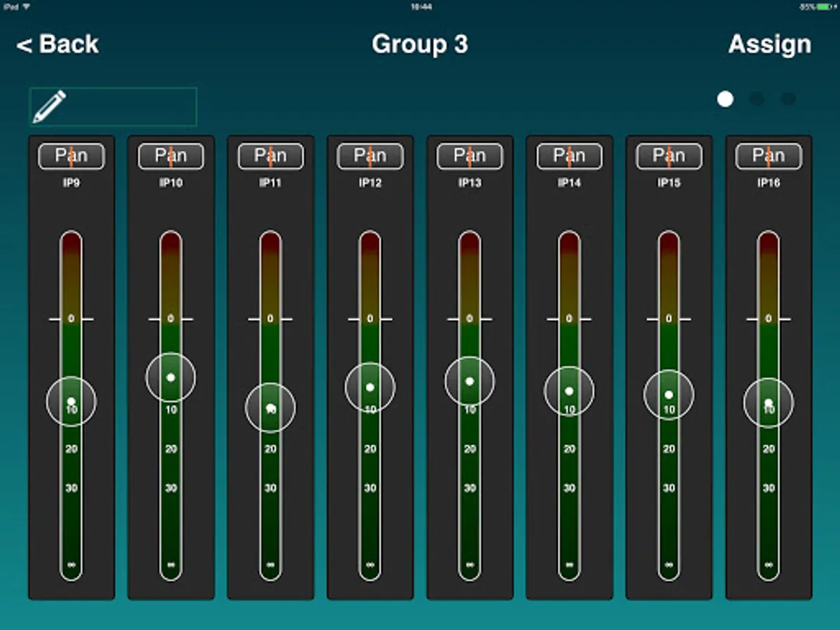This screenshot has height=630, width=840.
Task: Set IP11 fader to the 30 mark
Action: coord(271,488)
